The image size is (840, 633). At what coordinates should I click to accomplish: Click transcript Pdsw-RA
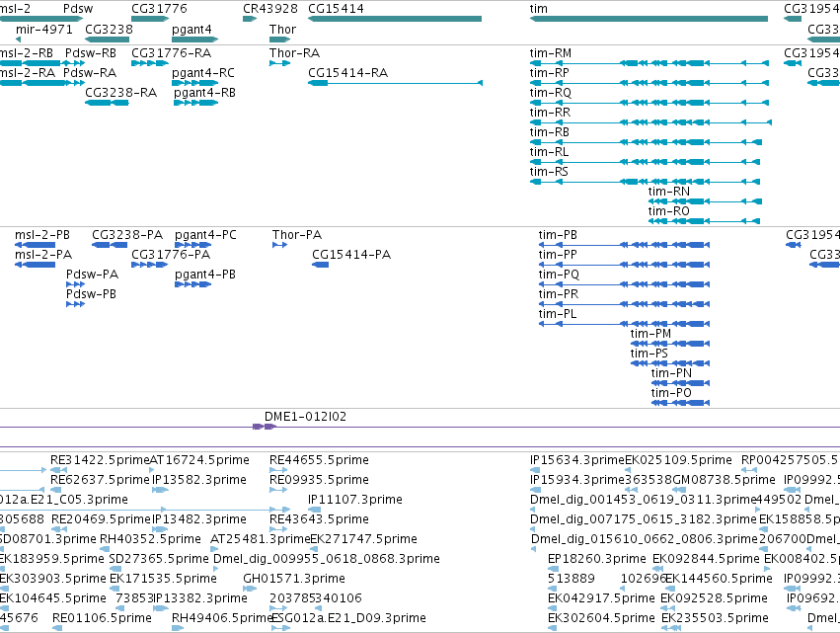[75, 83]
